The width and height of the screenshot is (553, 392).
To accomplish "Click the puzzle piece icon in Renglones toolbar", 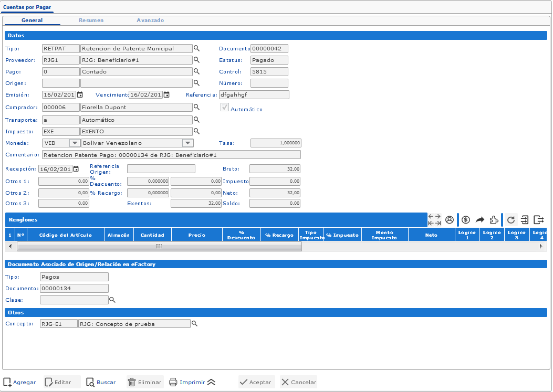I will (x=494, y=220).
